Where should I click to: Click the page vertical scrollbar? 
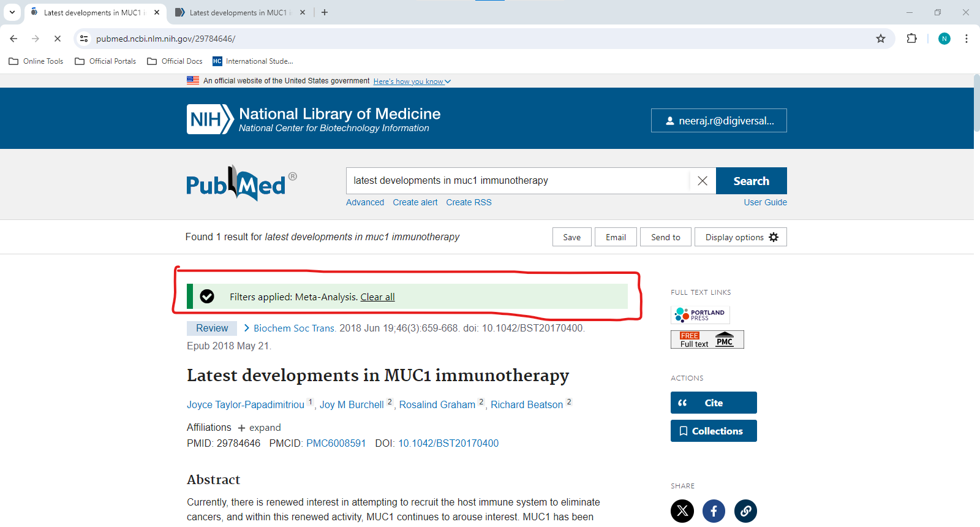click(x=976, y=103)
